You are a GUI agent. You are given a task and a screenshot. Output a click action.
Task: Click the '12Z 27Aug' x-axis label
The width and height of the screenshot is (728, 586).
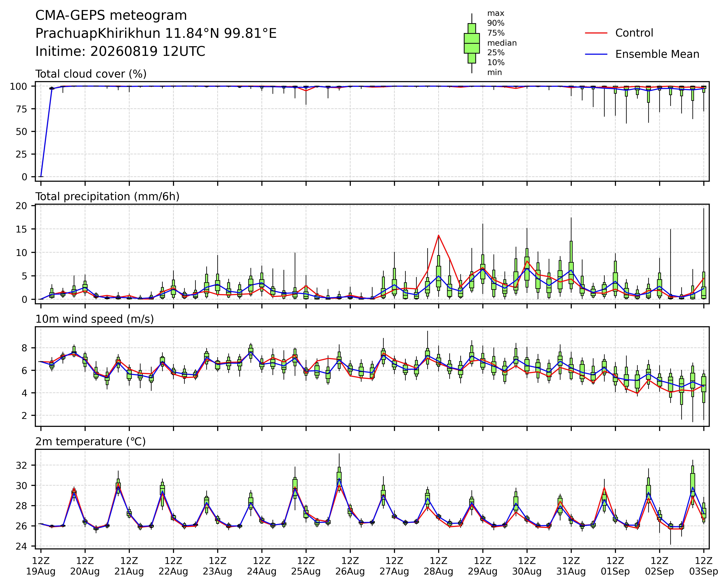click(394, 566)
